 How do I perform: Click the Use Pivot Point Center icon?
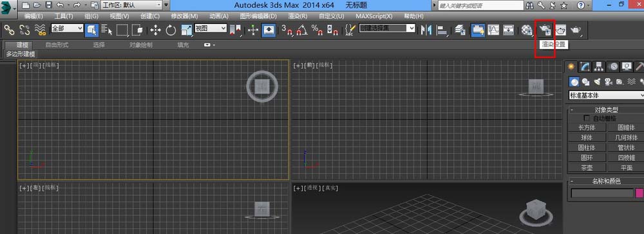click(236, 30)
